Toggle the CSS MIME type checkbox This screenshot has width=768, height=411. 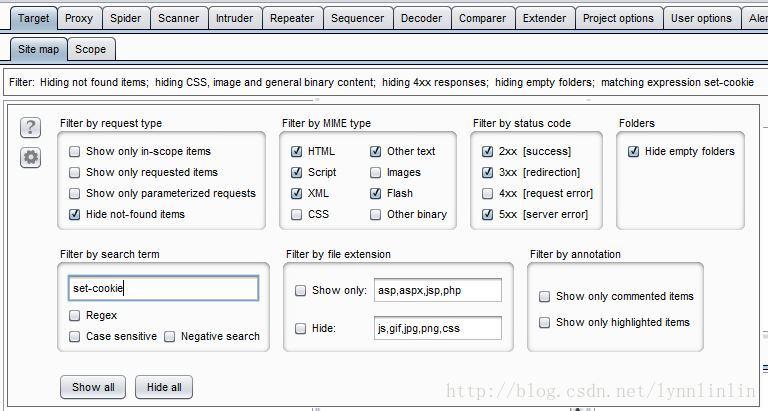297,214
